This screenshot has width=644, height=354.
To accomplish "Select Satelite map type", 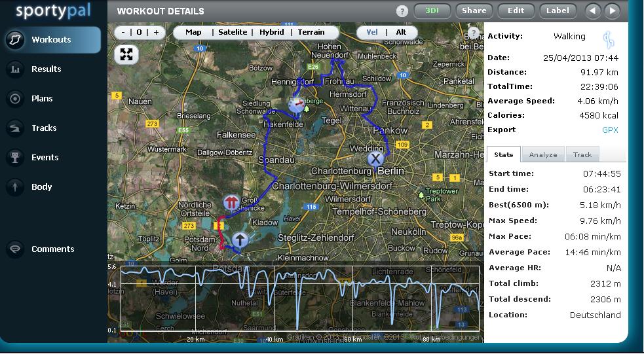I will (233, 32).
